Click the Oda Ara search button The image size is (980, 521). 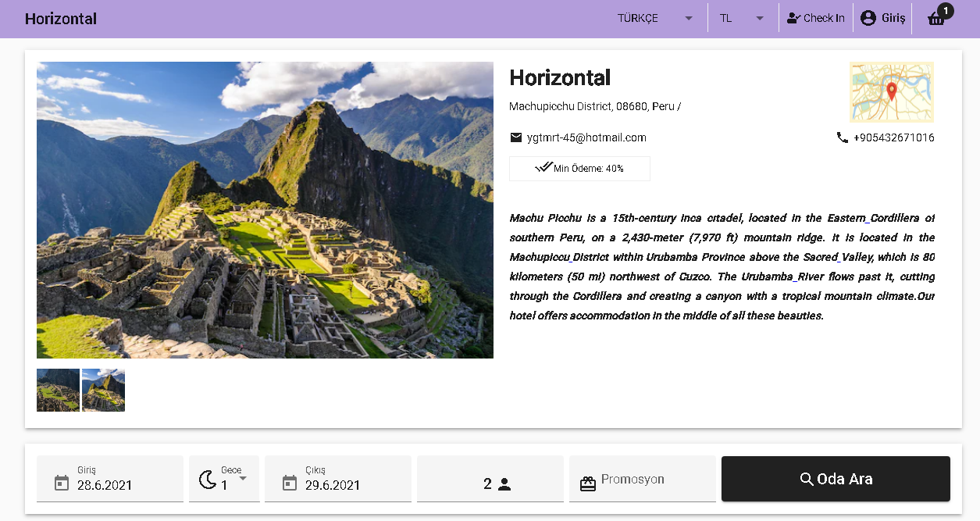pos(836,479)
